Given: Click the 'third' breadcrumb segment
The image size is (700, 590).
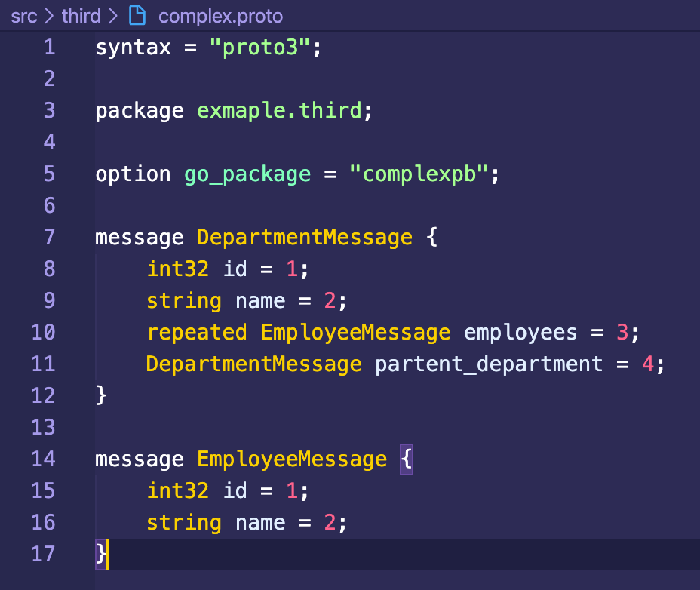Looking at the screenshot, I should pyautogui.click(x=81, y=16).
